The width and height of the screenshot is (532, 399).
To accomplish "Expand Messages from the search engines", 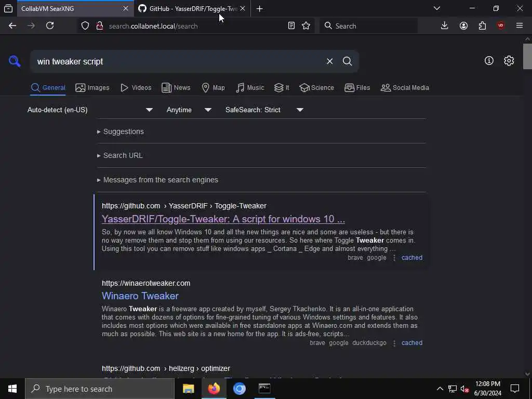I will [157, 180].
